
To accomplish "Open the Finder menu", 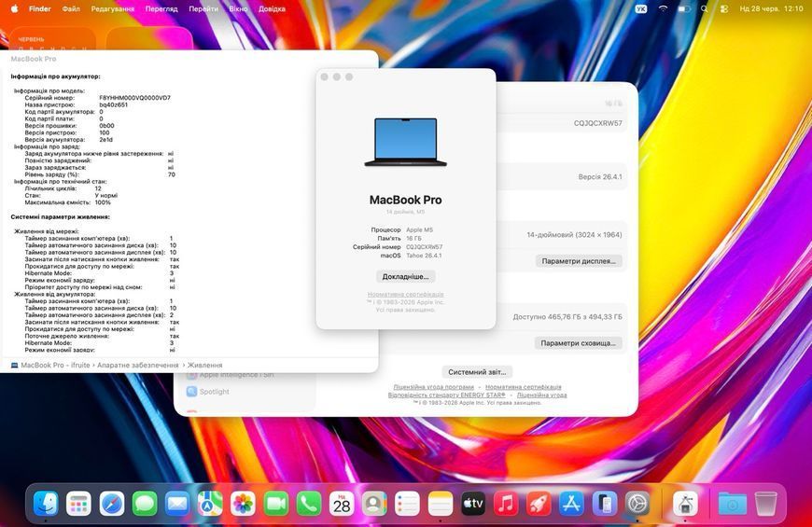I will click(x=40, y=8).
